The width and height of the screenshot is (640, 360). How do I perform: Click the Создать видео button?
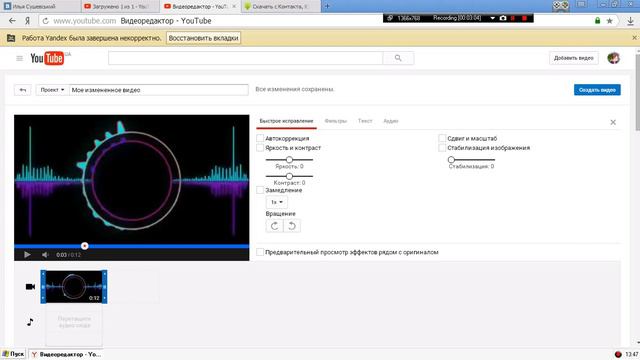(597, 90)
